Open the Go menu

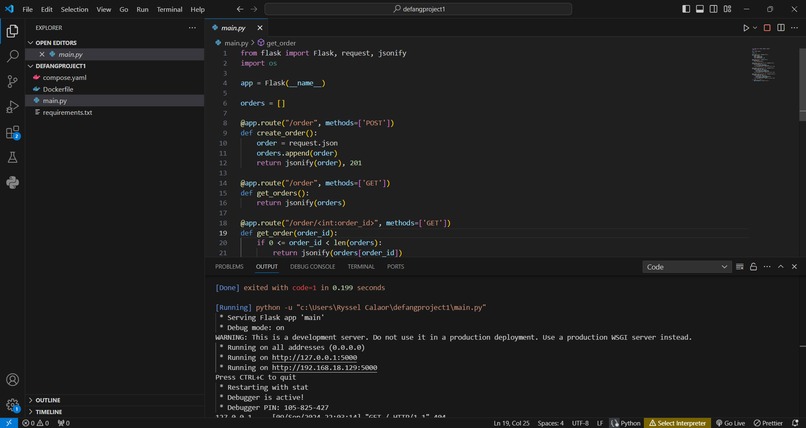coord(124,9)
